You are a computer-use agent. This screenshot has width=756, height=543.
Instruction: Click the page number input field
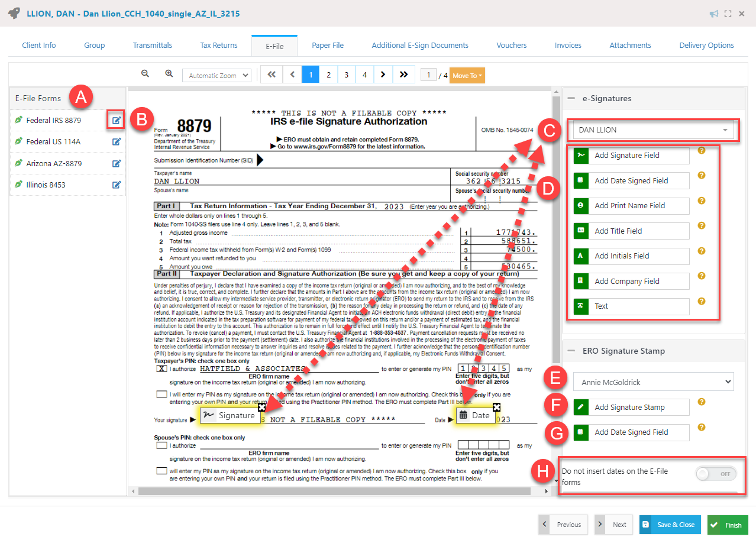point(428,75)
